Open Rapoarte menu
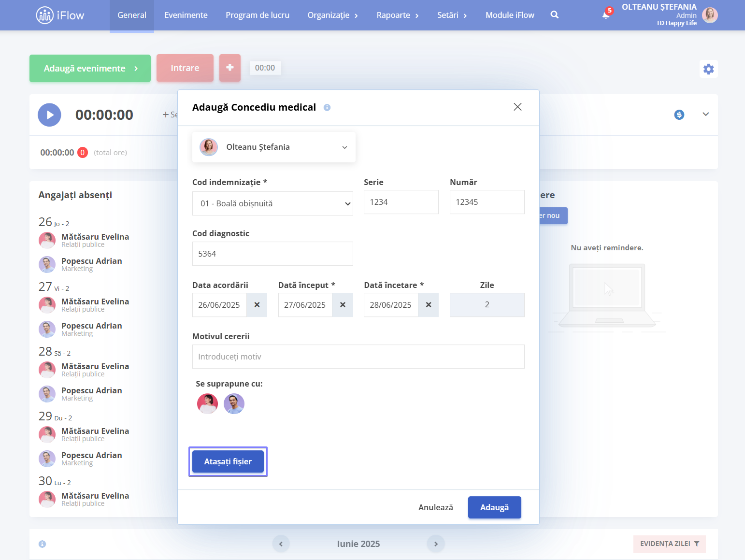This screenshot has height=560, width=745. pos(398,15)
